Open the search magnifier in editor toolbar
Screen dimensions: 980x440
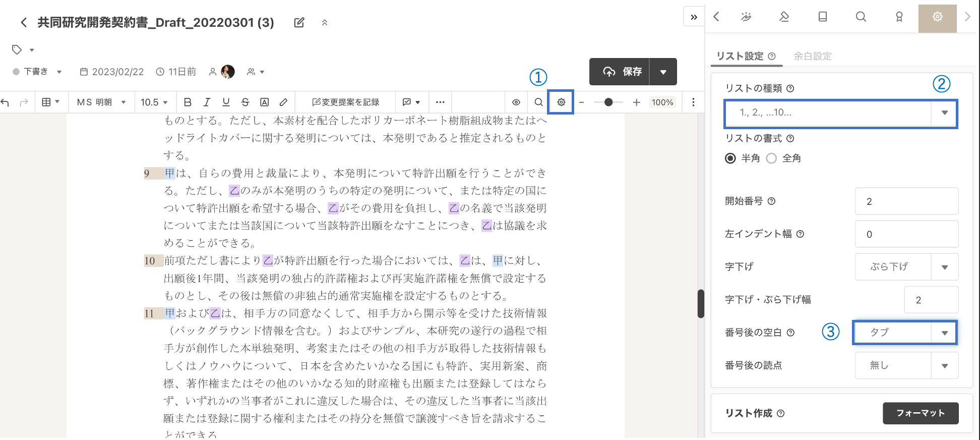point(538,102)
